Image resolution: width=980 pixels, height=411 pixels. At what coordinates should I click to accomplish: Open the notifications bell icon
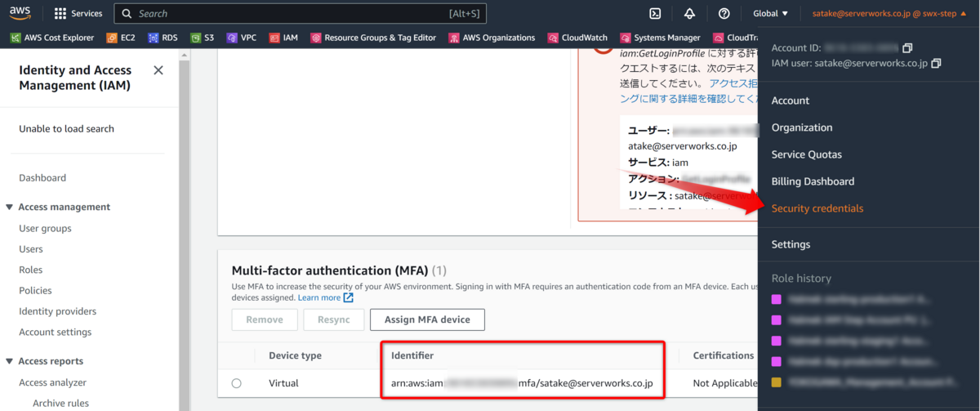pos(689,13)
